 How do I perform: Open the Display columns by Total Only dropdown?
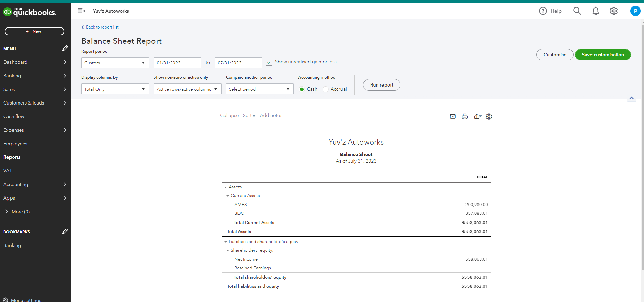[x=115, y=89]
